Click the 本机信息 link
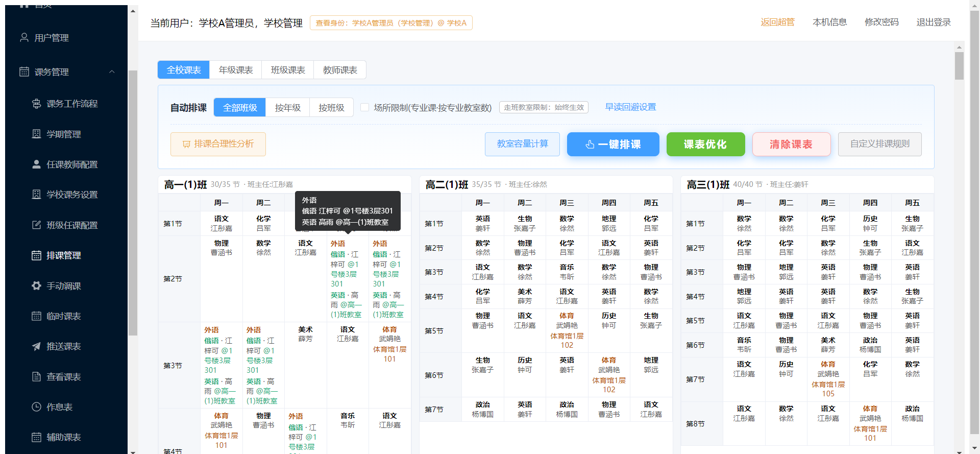980x454 pixels. [829, 22]
